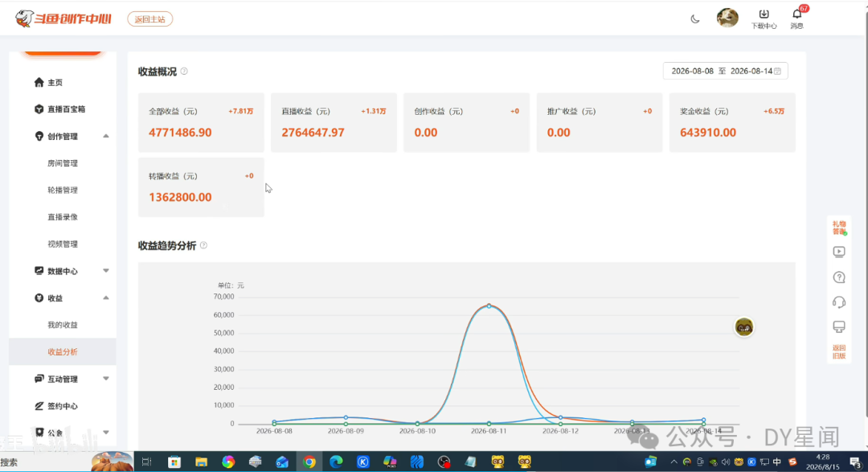Image resolution: width=868 pixels, height=472 pixels.
Task: Click the question mark help icon in floating bar
Action: coord(839,277)
